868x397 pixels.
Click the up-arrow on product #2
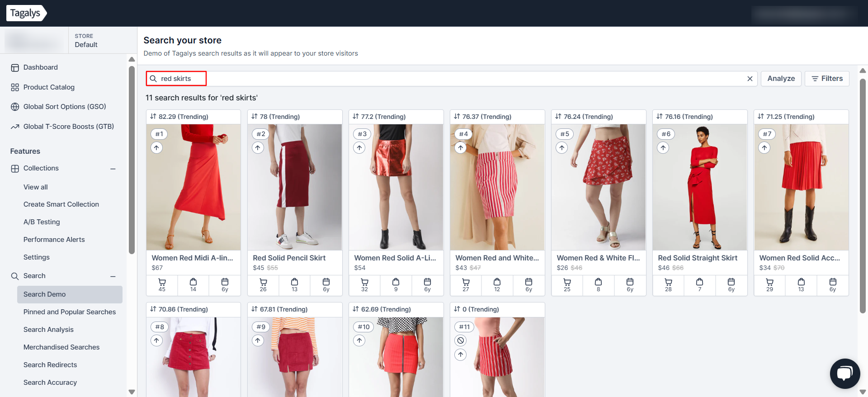(258, 148)
